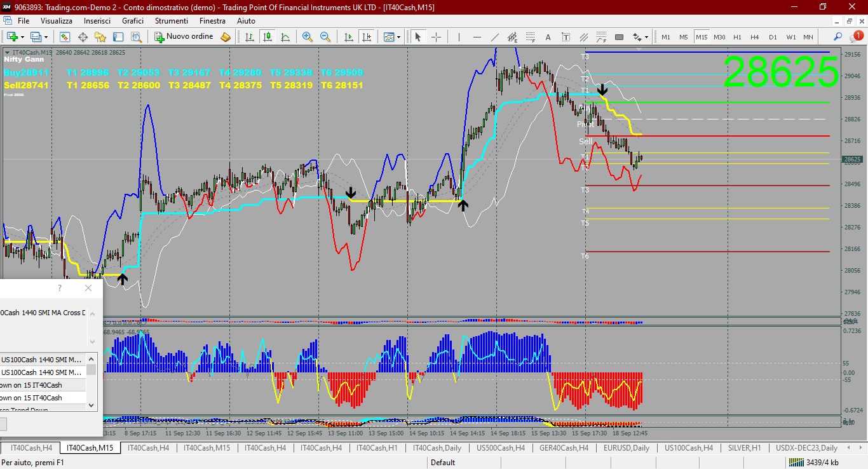Switch chart to candlestick mode
Viewport: 868px width, 469px height.
coord(268,37)
